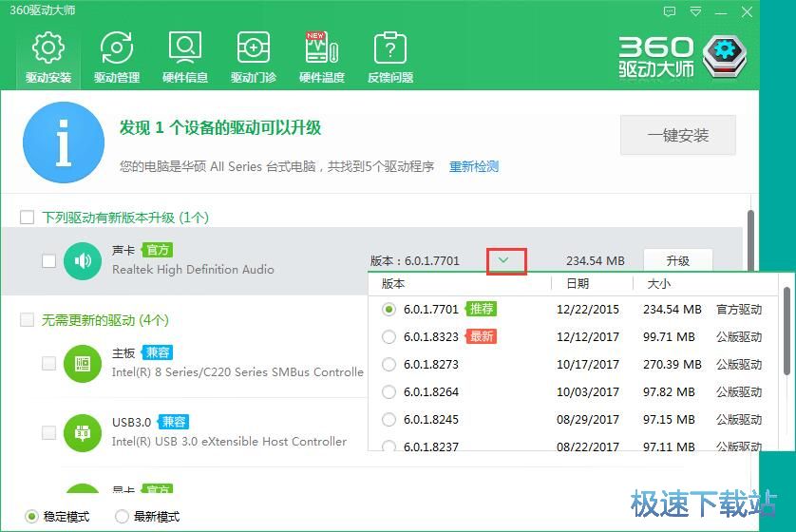Click Intel(R) 8 Series/C220 SMBus Controller text
Image resolution: width=796 pixels, height=532 pixels.
[237, 372]
